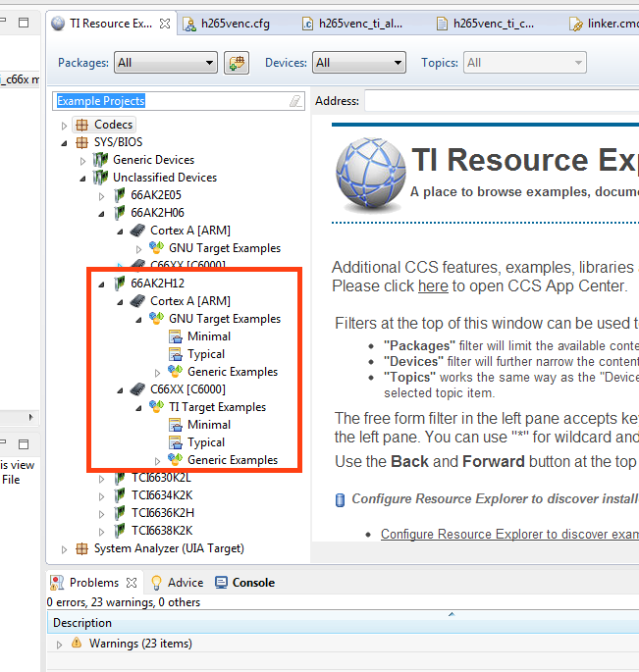The width and height of the screenshot is (639, 672).
Task: Click the Cortex A chip icon under 66AK2H12
Action: (x=137, y=301)
